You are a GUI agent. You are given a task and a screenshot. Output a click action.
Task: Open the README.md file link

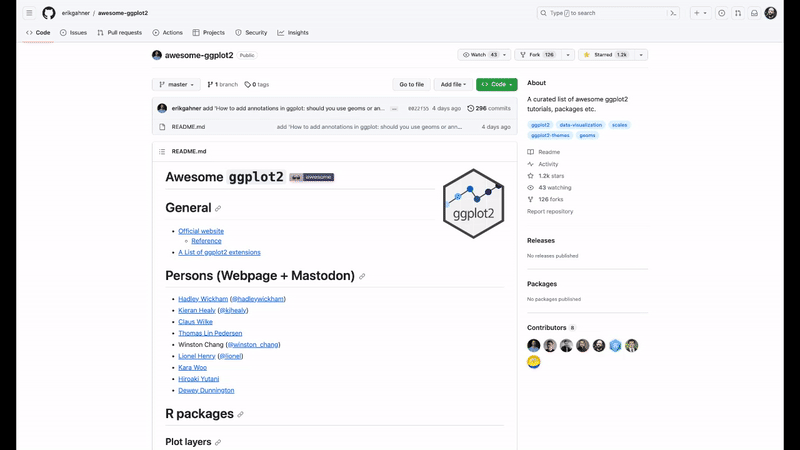tap(188, 127)
